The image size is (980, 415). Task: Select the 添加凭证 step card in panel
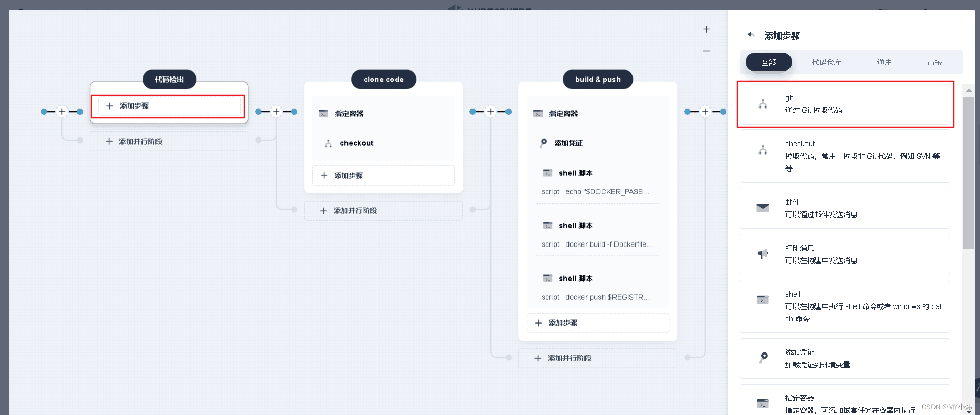(845, 358)
